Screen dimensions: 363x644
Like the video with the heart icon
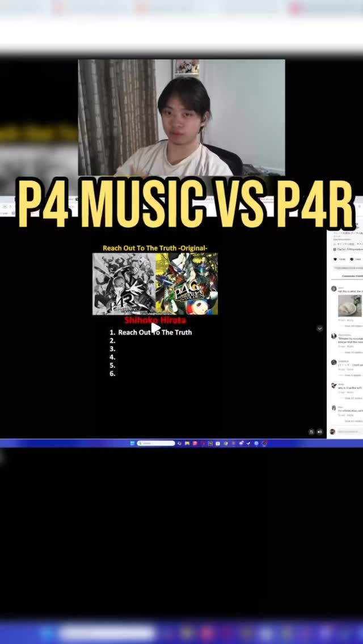point(335,259)
